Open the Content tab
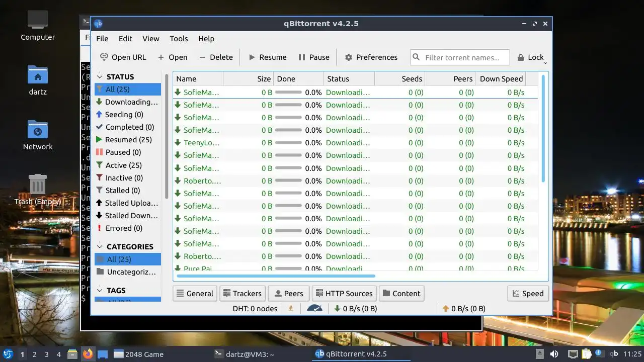Image resolution: width=644 pixels, height=362 pixels. pos(401,294)
